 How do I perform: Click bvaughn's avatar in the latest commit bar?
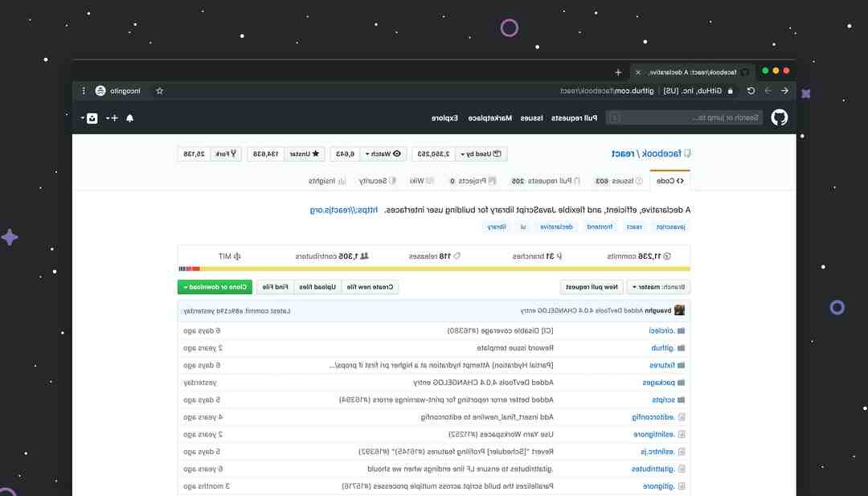pos(679,310)
